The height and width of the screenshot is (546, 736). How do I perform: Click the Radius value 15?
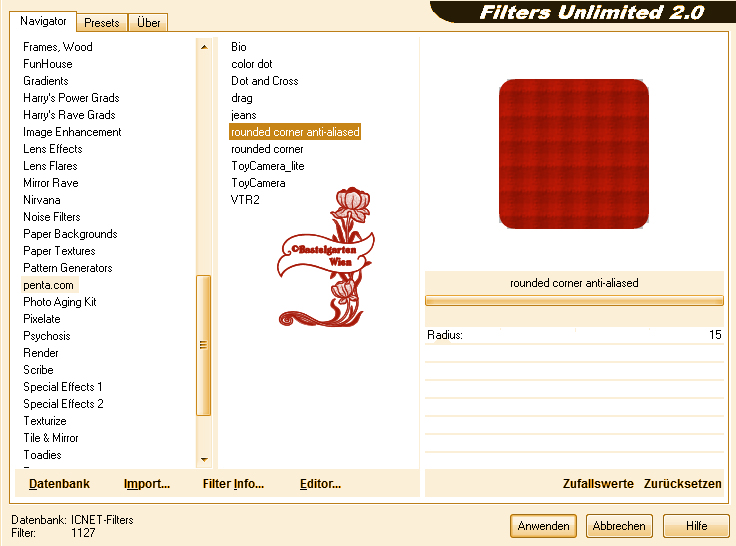715,335
